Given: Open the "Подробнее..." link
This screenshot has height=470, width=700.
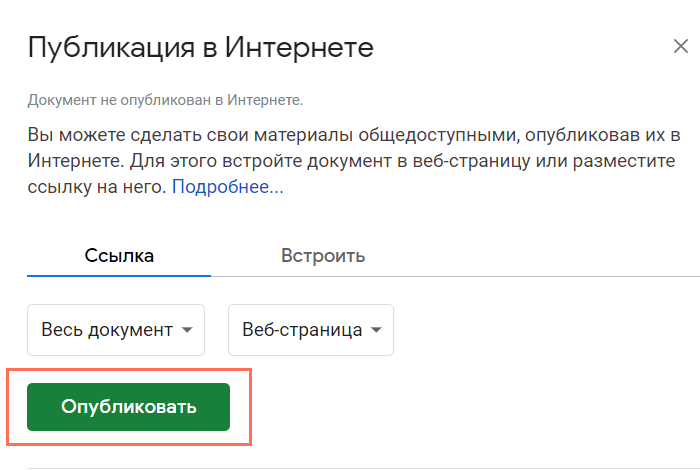Looking at the screenshot, I should click(x=228, y=187).
